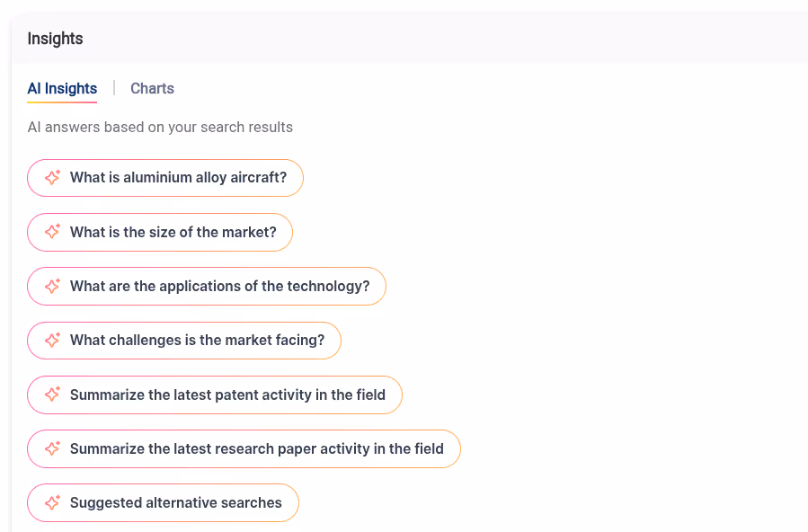Click sparkle icon next to market size question
Image resolution: width=808 pixels, height=532 pixels.
point(52,232)
